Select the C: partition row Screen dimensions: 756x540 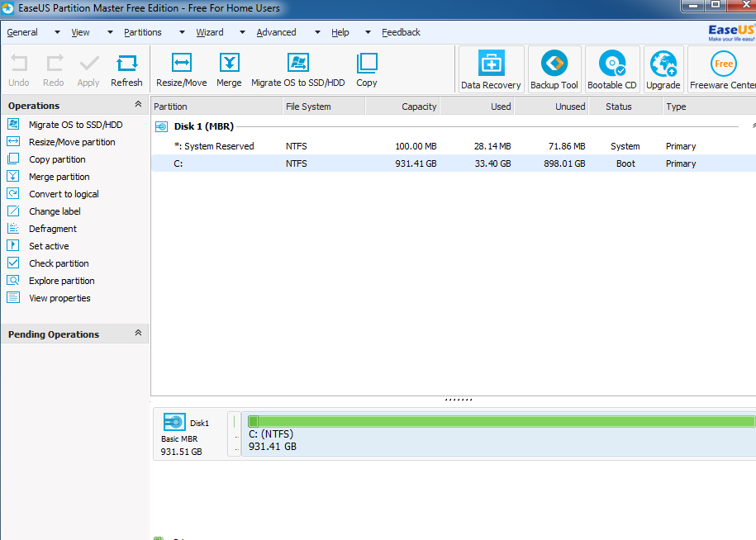(454, 163)
